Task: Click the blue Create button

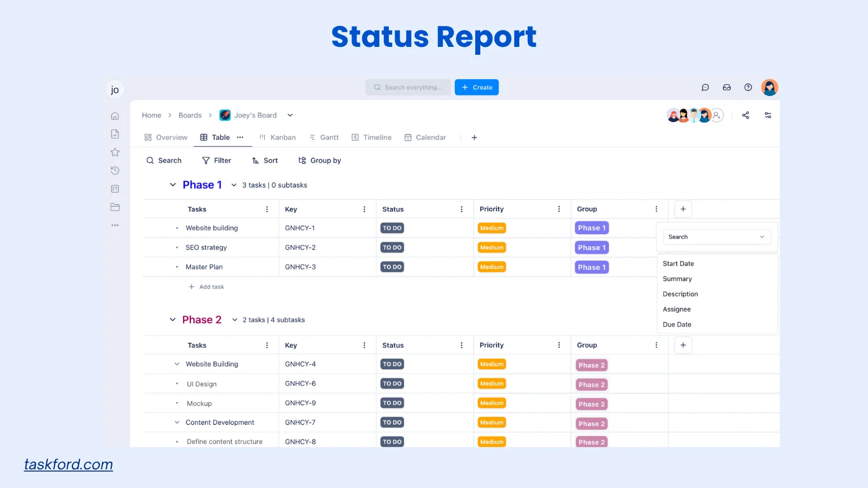Action: click(476, 88)
